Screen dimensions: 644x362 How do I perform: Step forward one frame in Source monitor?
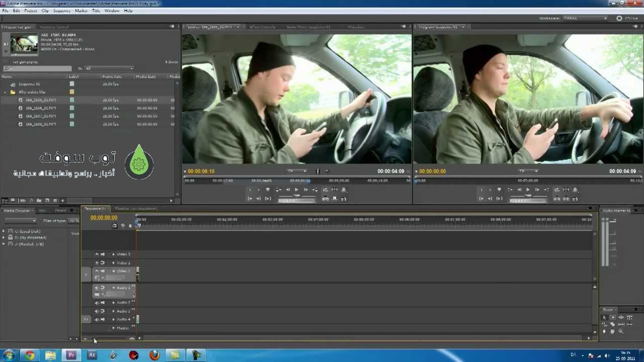click(305, 190)
